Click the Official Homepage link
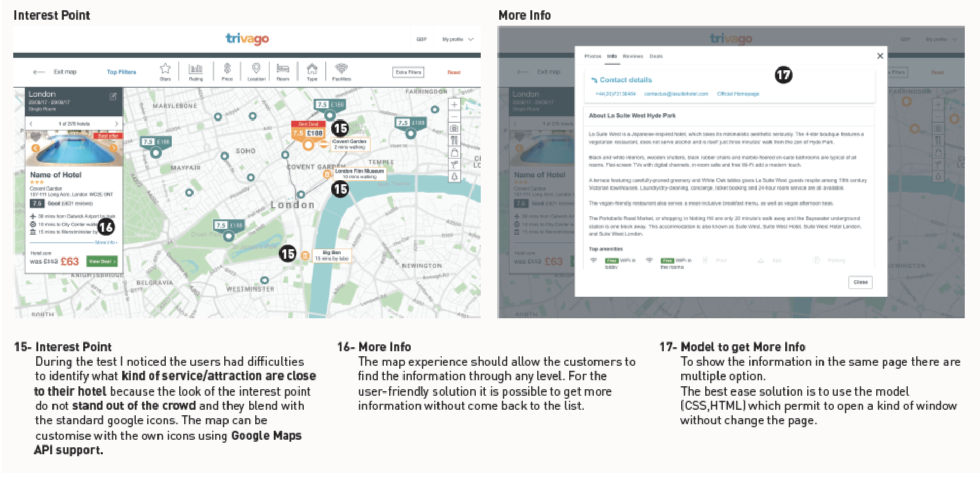This screenshot has height=479, width=980. click(x=738, y=94)
